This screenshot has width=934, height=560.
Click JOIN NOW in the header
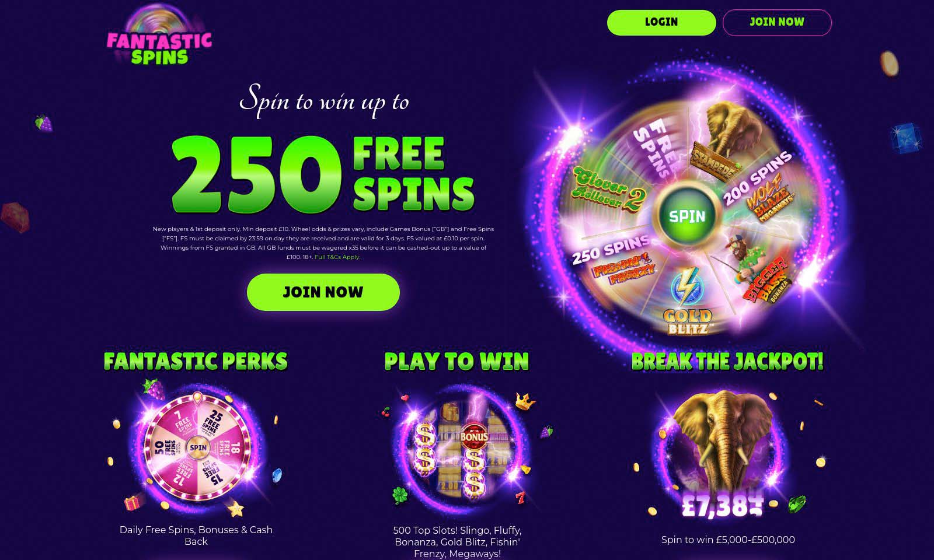point(777,22)
